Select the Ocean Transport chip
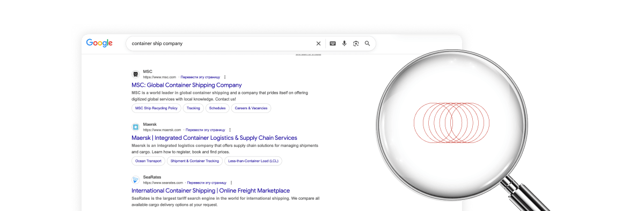Screen dimensions: 644x211 pos(148,161)
